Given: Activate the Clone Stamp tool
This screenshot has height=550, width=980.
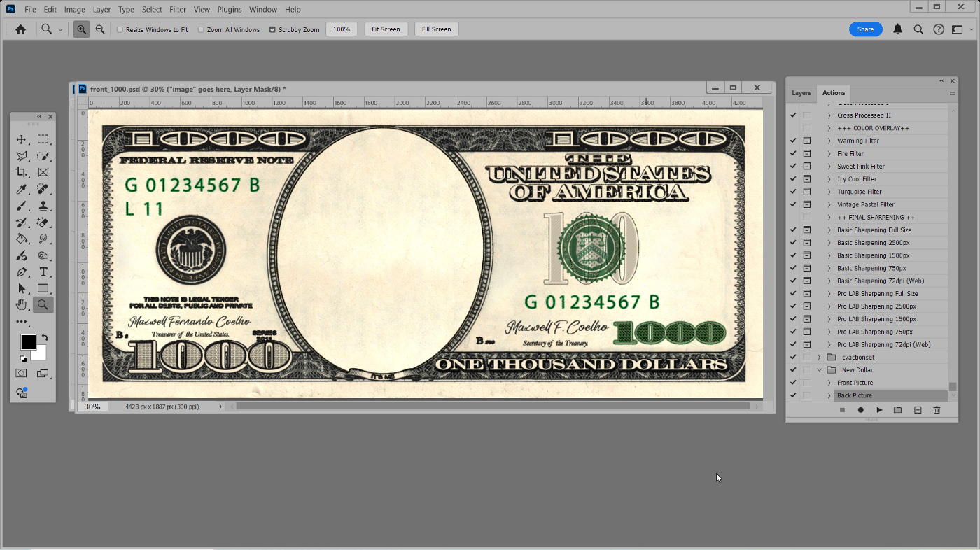Looking at the screenshot, I should tap(43, 206).
